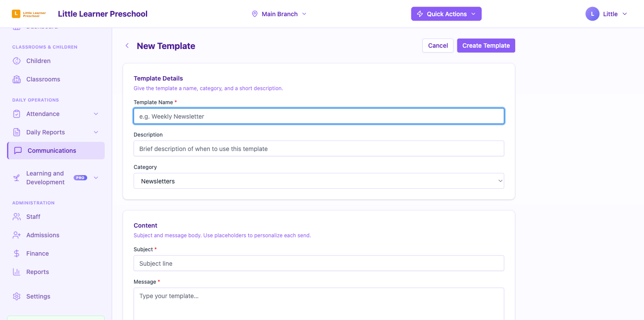
Task: Click the DAILY OPERATIONS sidebar header
Action: click(35, 100)
